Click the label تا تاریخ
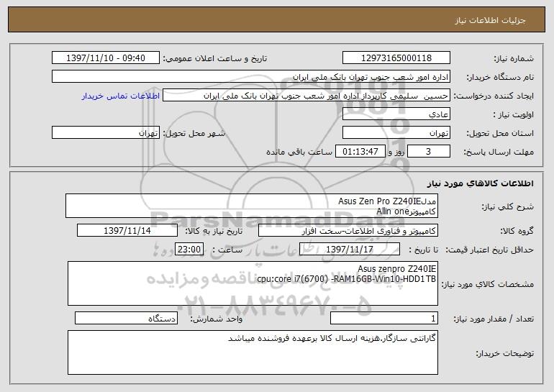Viewport: 554px width, 392px height. coord(423,250)
